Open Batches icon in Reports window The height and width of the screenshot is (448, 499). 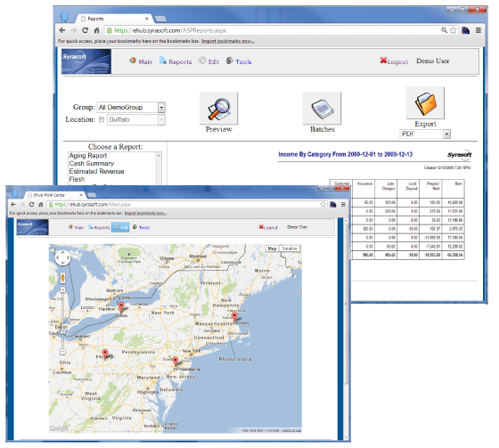pyautogui.click(x=322, y=109)
